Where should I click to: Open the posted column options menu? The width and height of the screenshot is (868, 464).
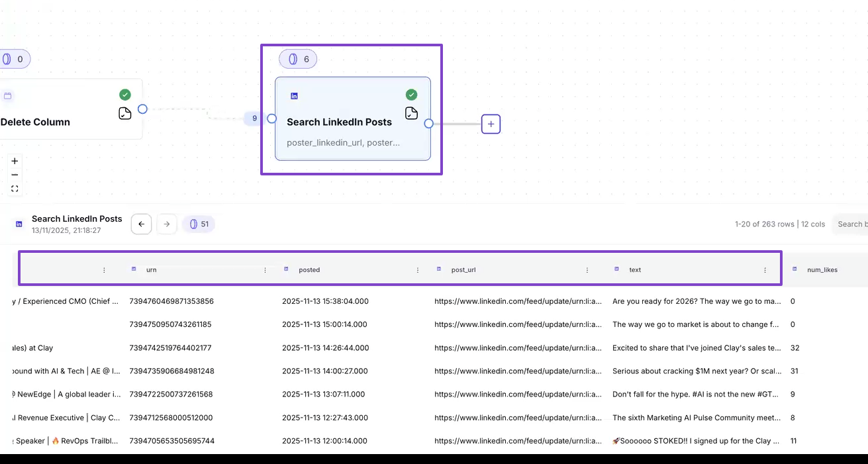[x=418, y=270]
